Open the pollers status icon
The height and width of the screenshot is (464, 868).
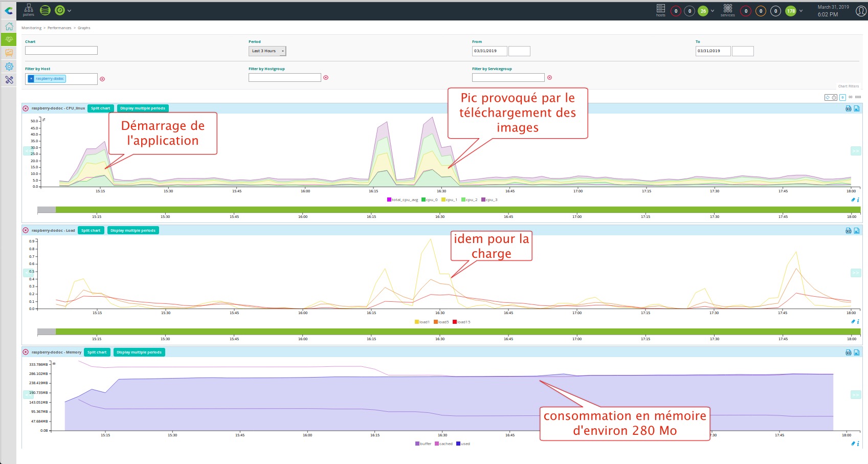tap(29, 9)
